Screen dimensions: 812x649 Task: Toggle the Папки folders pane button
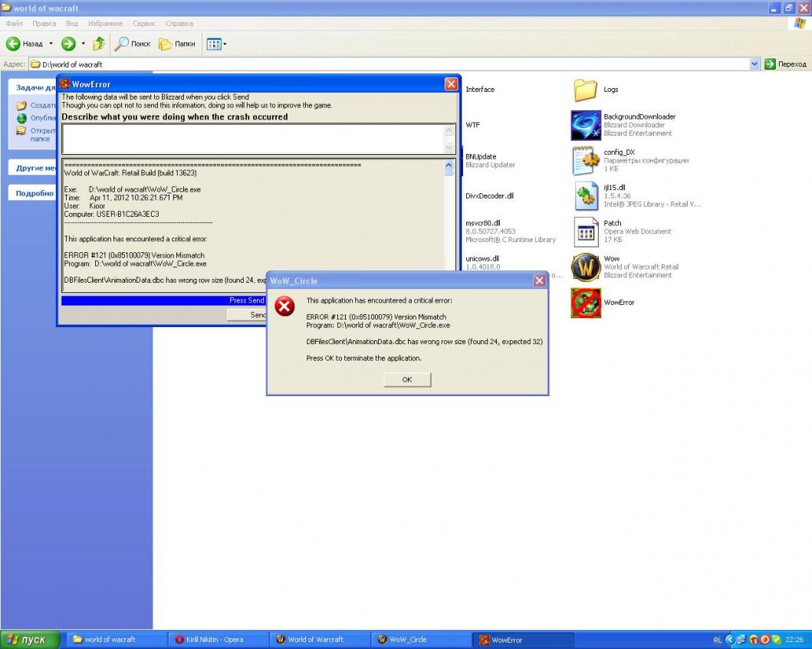[x=177, y=44]
